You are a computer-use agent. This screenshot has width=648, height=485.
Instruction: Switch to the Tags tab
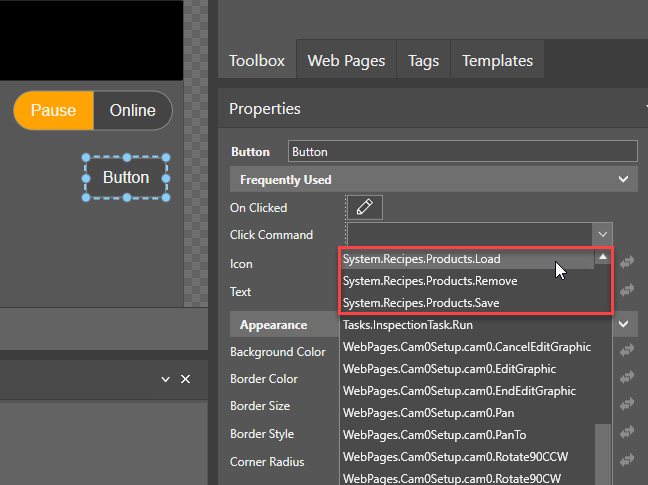423,61
